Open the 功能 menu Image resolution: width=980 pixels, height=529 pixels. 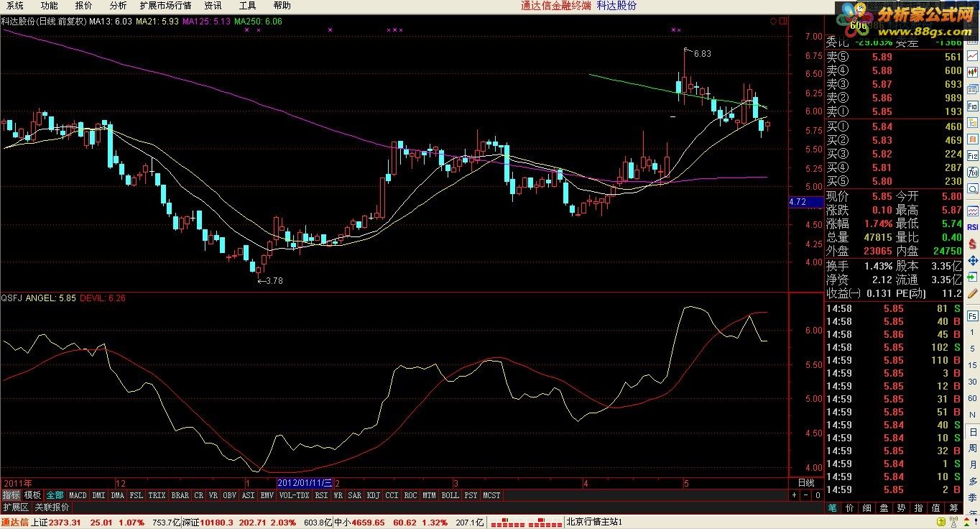49,6
